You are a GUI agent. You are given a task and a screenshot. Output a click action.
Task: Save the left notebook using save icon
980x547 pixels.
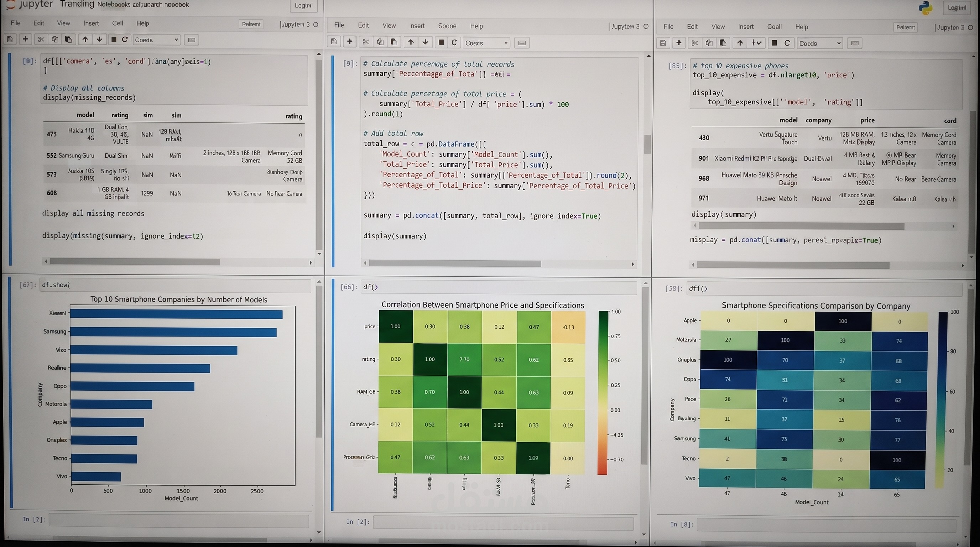pos(10,39)
